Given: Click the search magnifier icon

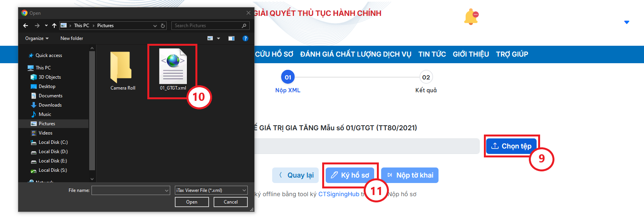Looking at the screenshot, I should 244,26.
